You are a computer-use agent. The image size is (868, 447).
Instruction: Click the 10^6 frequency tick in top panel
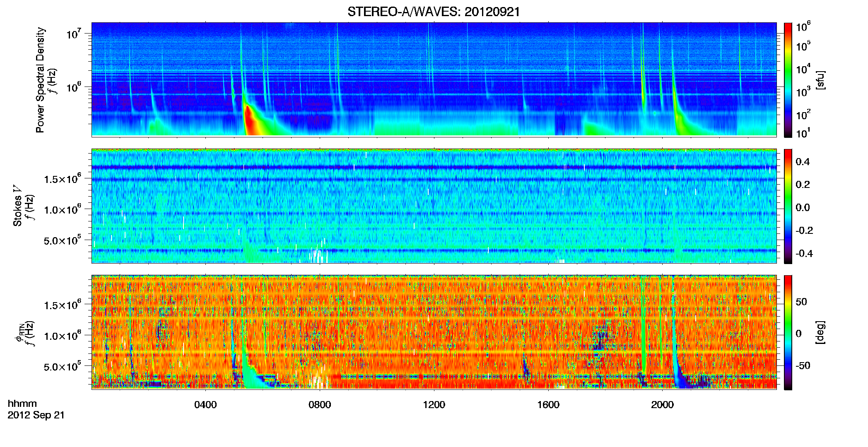coord(73,87)
